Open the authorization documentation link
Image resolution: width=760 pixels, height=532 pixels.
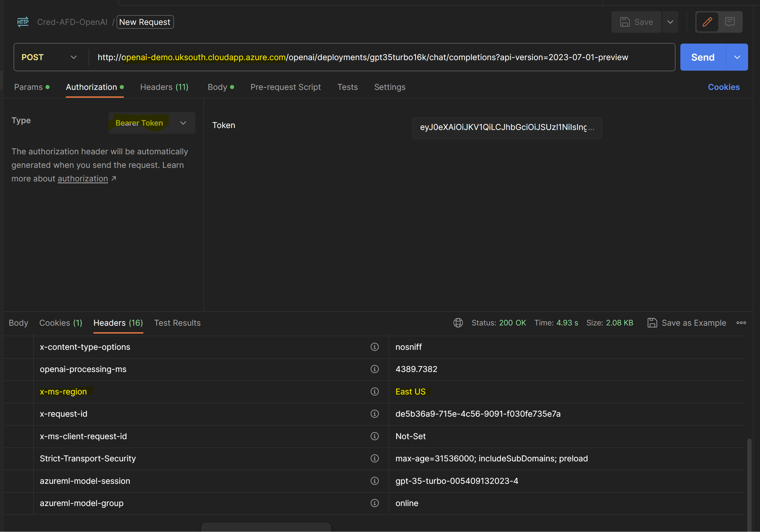click(x=83, y=179)
